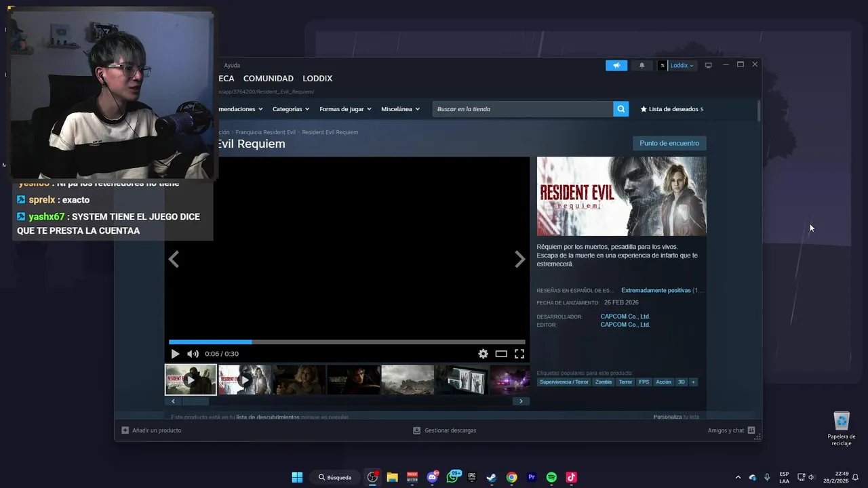The width and height of the screenshot is (868, 488).
Task: Select the Papelera de reciclaje desktop icon
Action: pyautogui.click(x=842, y=428)
